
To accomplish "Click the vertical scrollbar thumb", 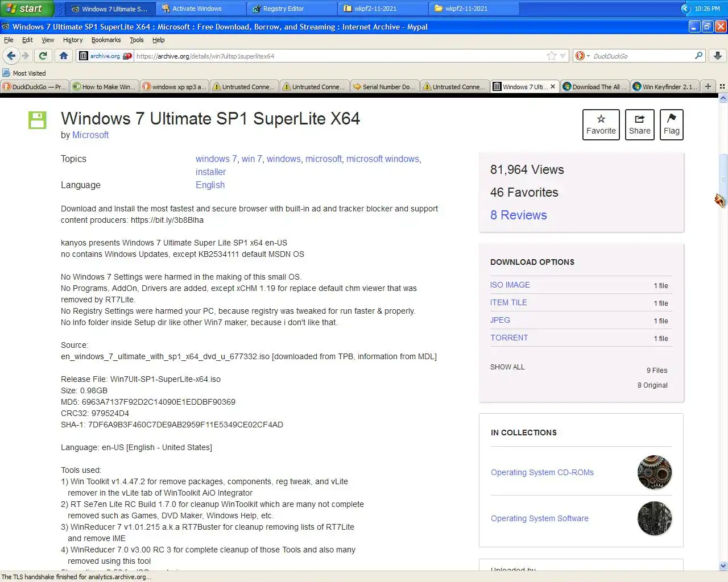I will tap(723, 179).
